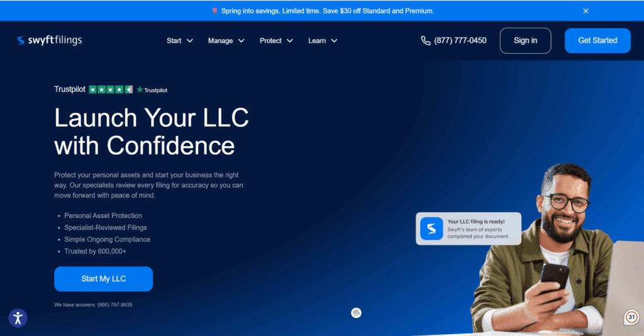Click the 'Personal Asset Protection' bullet
This screenshot has height=336, width=644.
pyautogui.click(x=103, y=216)
